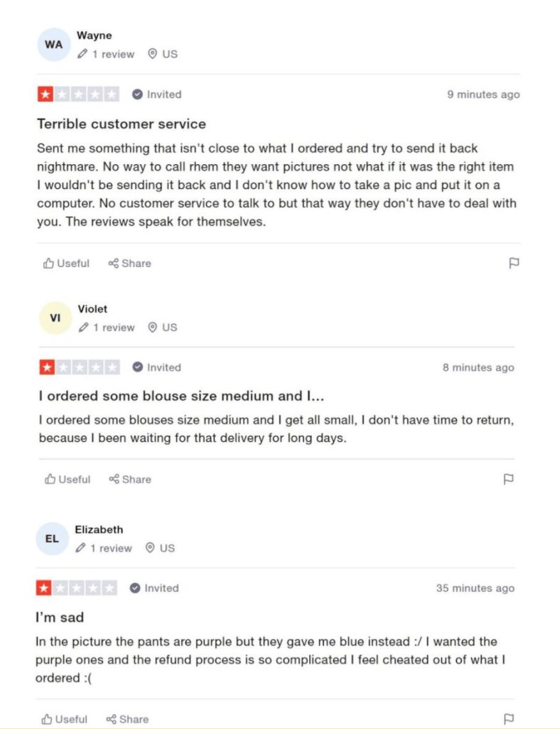560x729 pixels.
Task: Open "Terrible customer service" review title
Action: click(122, 124)
